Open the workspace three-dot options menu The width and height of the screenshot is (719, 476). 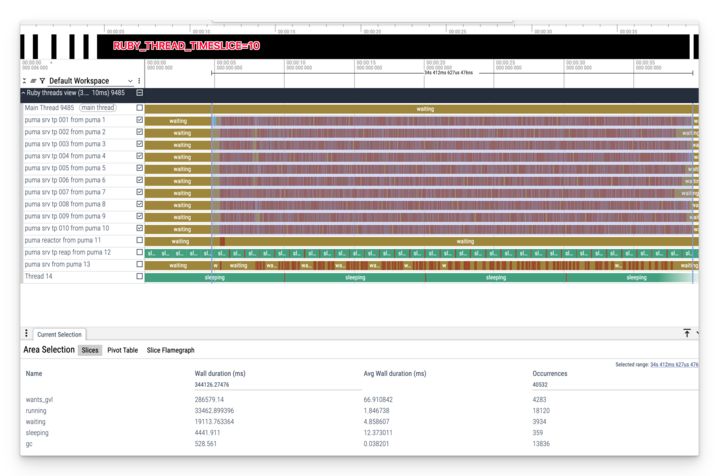pos(139,81)
